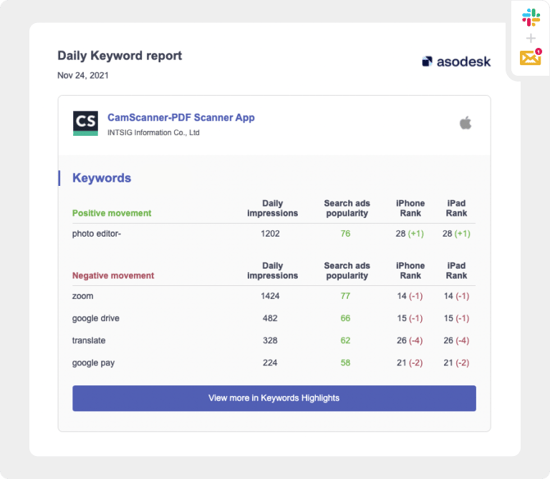Click the Slack logo icon
The image size is (550, 479).
click(x=531, y=17)
